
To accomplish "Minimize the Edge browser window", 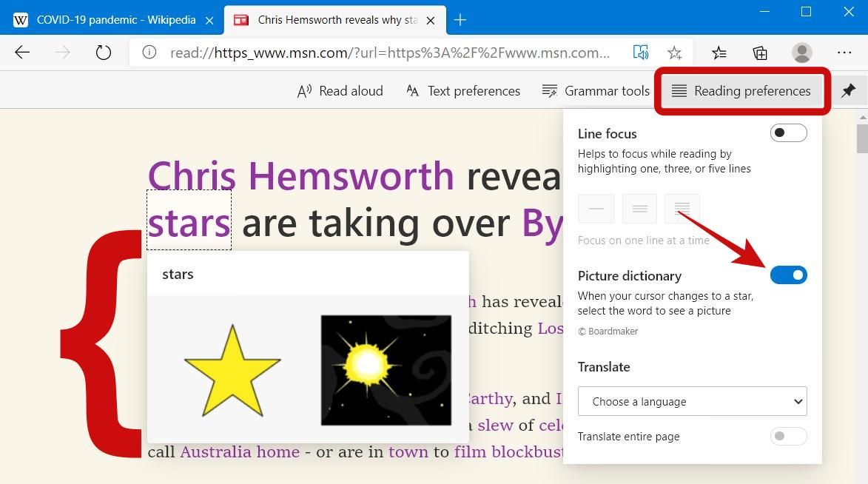I will [x=764, y=12].
